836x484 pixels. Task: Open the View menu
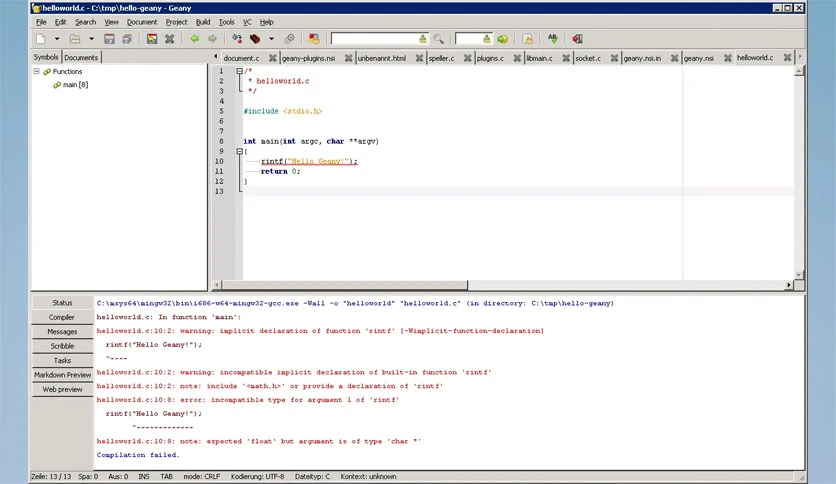[111, 22]
